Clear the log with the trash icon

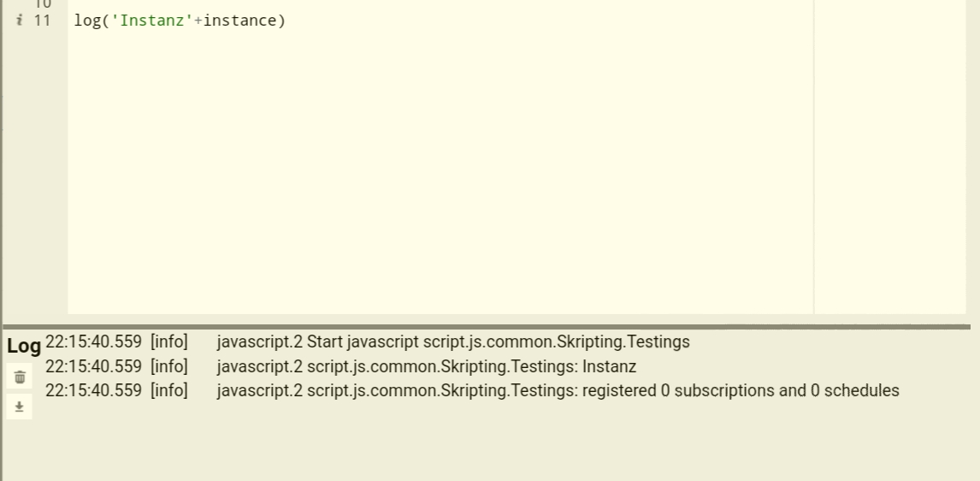click(x=20, y=377)
